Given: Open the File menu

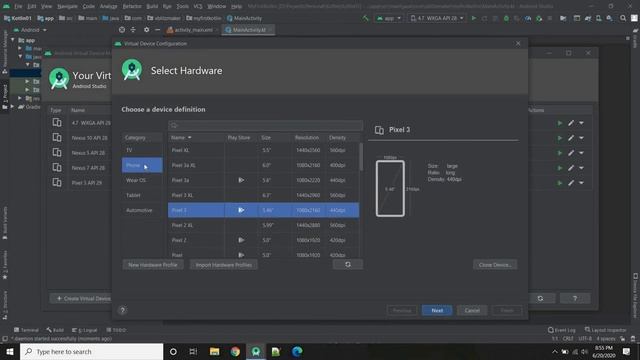Looking at the screenshot, I should [18, 6].
